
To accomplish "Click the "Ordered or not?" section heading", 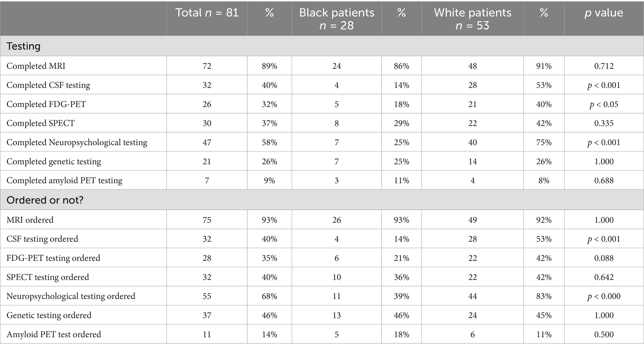I will coord(45,200).
